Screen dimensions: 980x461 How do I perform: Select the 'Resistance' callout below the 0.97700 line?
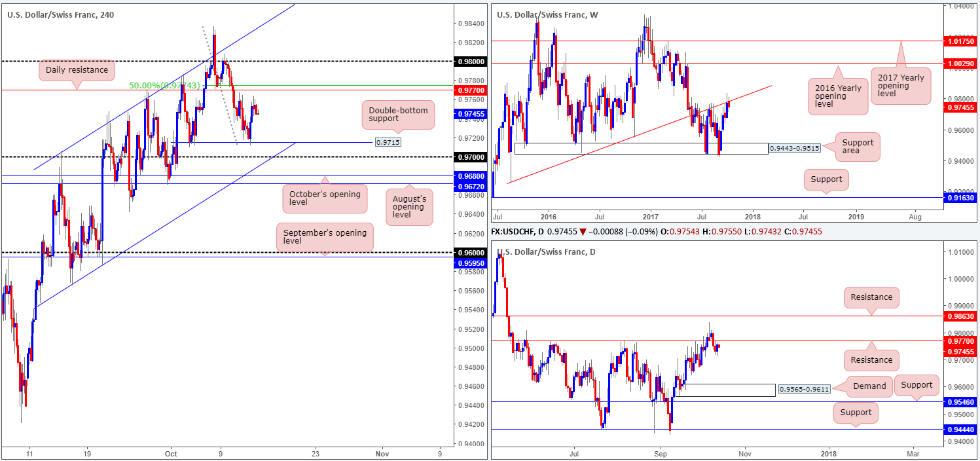click(871, 360)
